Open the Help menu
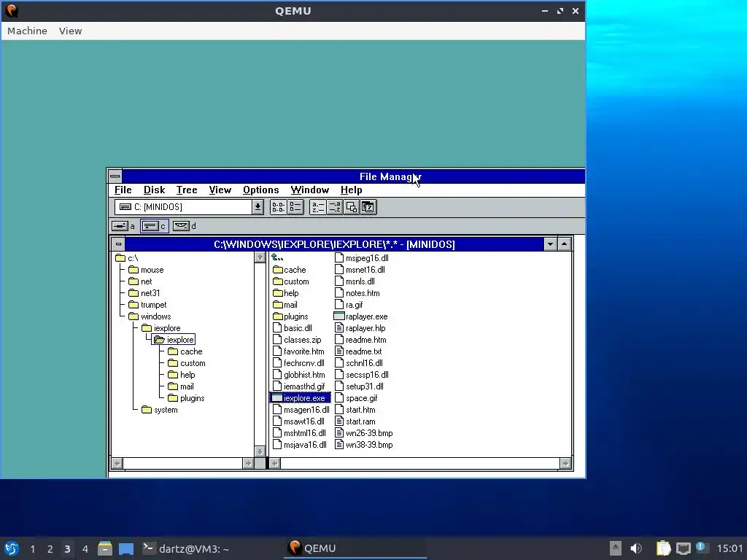Viewport: 747px width, 560px height. click(351, 190)
